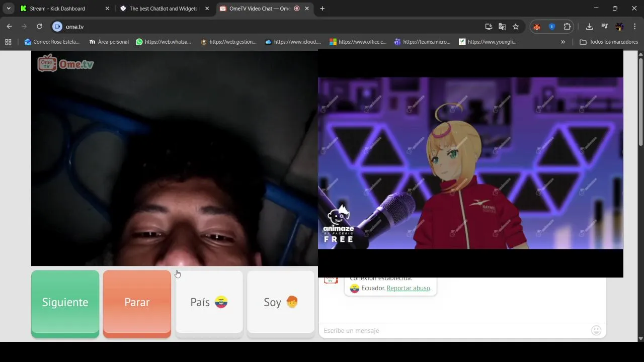The image size is (644, 362).
Task: Open the Soy gender selector
Action: pyautogui.click(x=281, y=302)
